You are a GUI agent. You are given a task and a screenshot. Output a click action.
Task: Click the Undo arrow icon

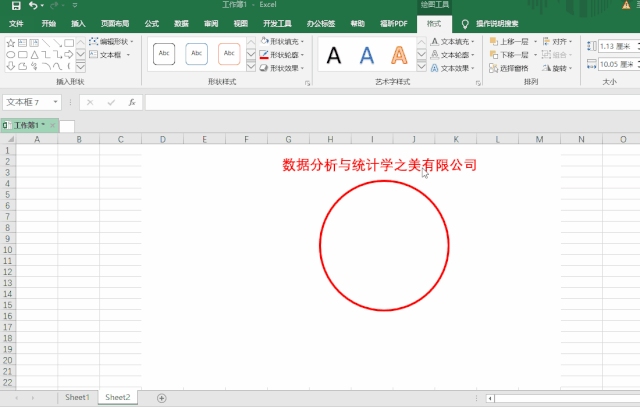(x=33, y=5)
